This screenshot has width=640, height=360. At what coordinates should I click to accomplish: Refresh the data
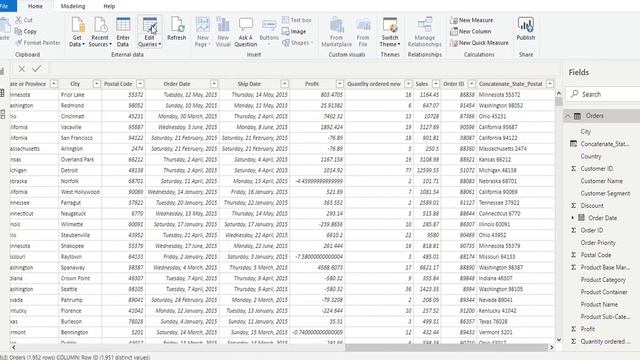[177, 29]
